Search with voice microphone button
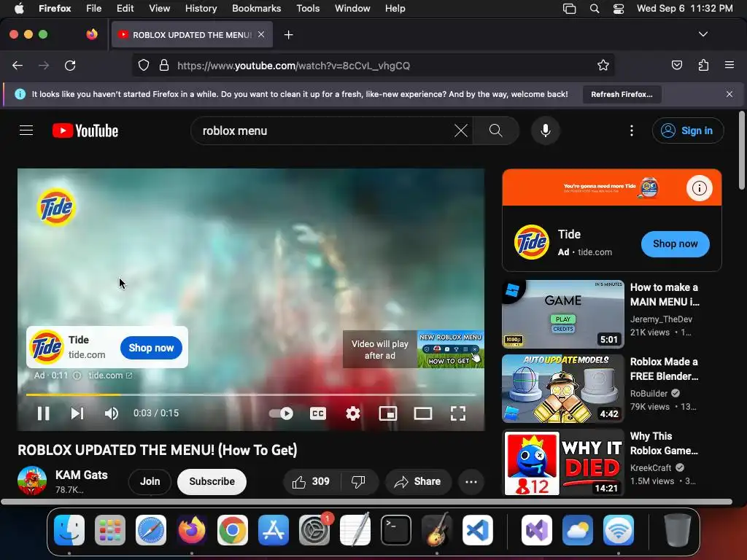This screenshot has height=560, width=747. point(546,131)
